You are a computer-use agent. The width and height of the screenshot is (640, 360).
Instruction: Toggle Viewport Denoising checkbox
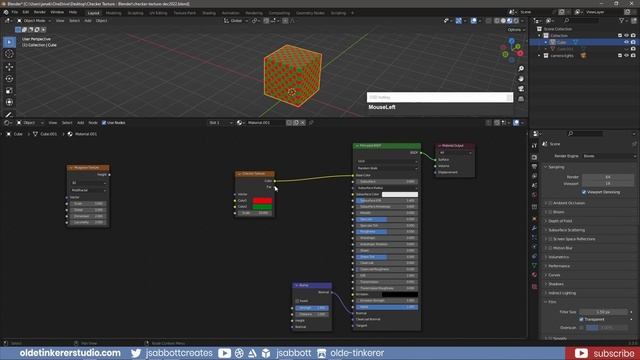click(584, 192)
